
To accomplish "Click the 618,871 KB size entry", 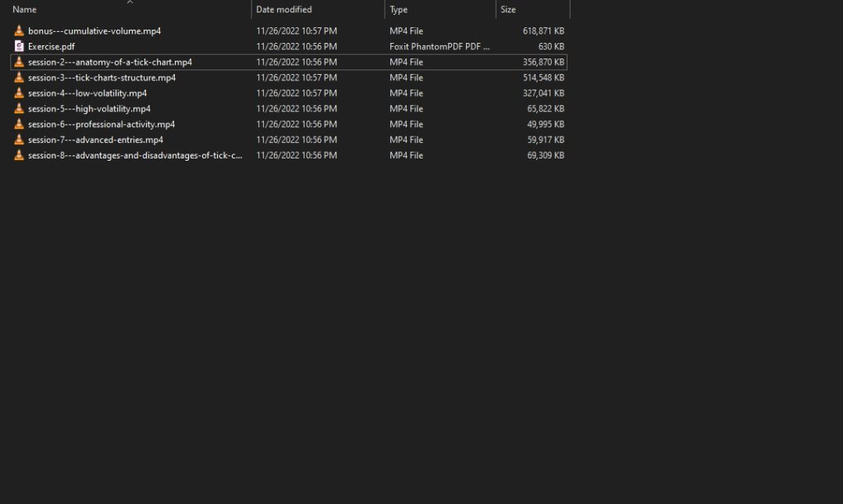I will 543,31.
